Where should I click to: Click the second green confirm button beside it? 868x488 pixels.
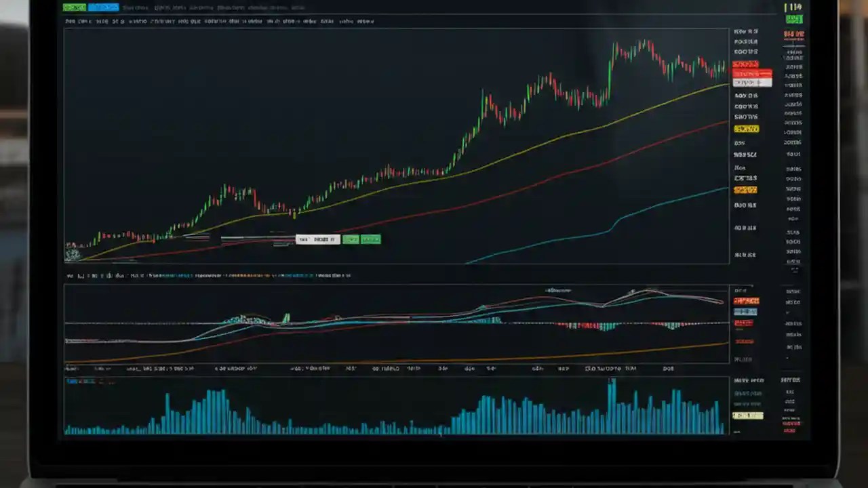370,239
